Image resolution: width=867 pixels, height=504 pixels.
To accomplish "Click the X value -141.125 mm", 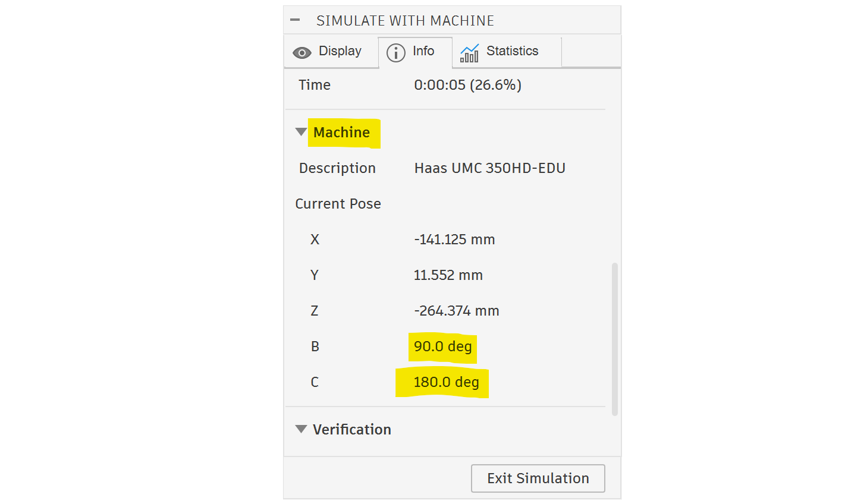I will 455,240.
